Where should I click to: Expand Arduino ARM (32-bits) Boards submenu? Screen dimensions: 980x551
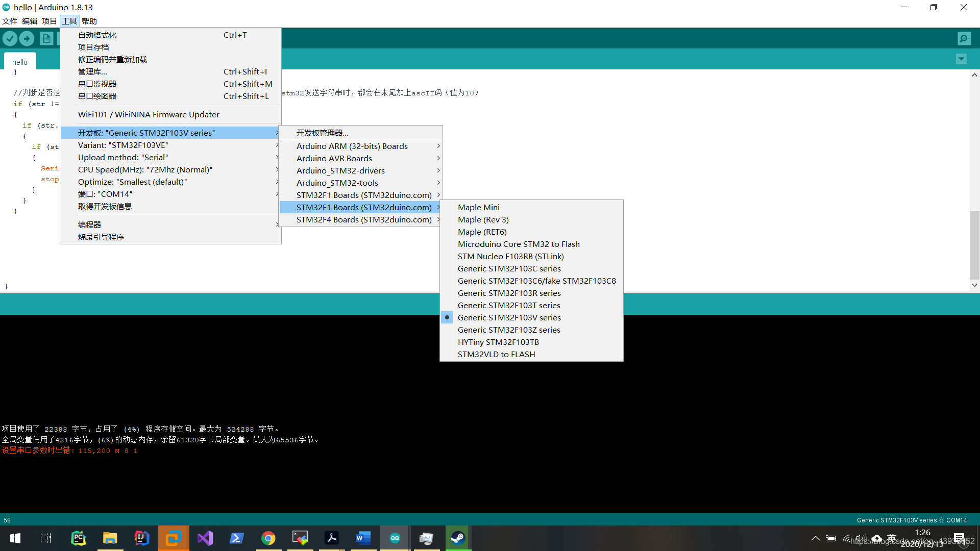click(x=360, y=146)
